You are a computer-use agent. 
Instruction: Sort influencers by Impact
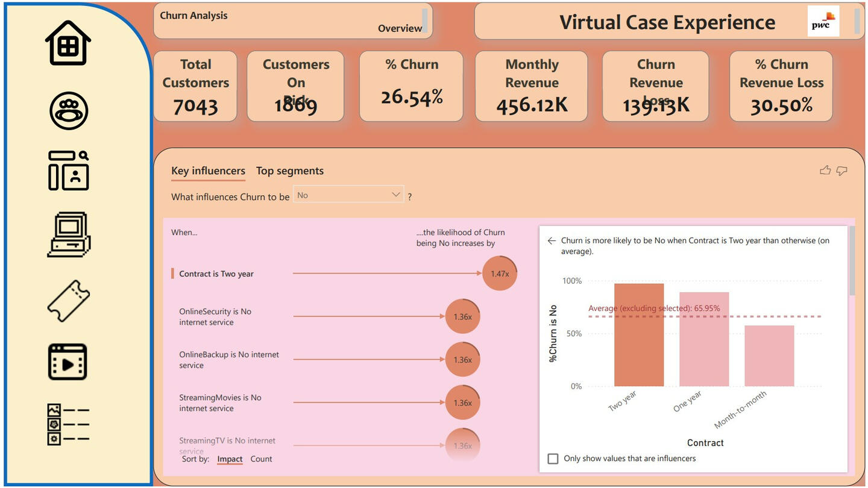point(230,459)
